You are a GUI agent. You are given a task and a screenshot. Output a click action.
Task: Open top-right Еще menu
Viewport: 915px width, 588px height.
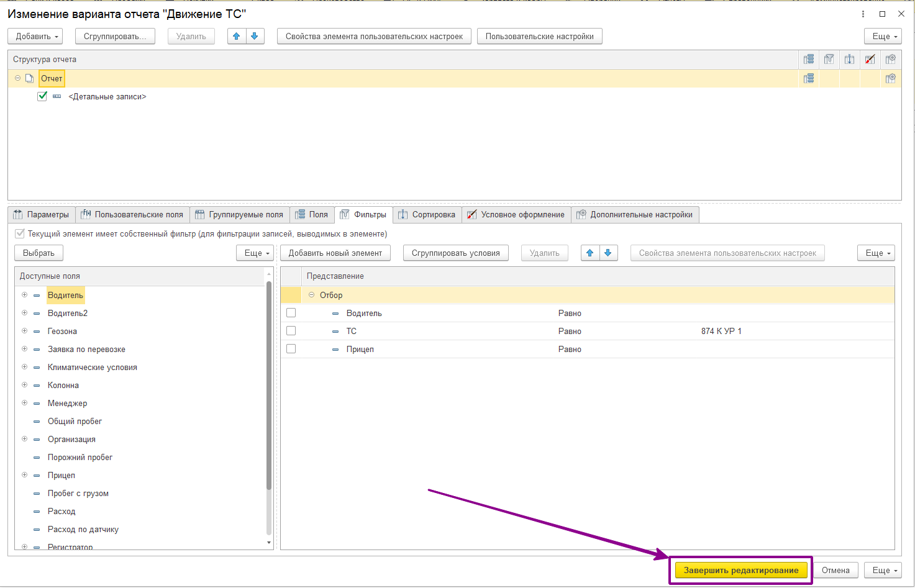883,36
